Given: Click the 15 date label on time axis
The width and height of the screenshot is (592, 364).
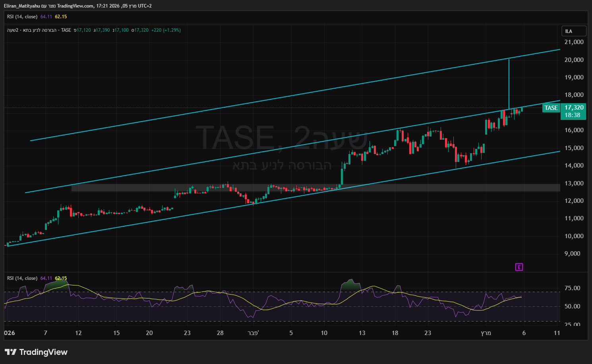Looking at the screenshot, I should point(116,333).
